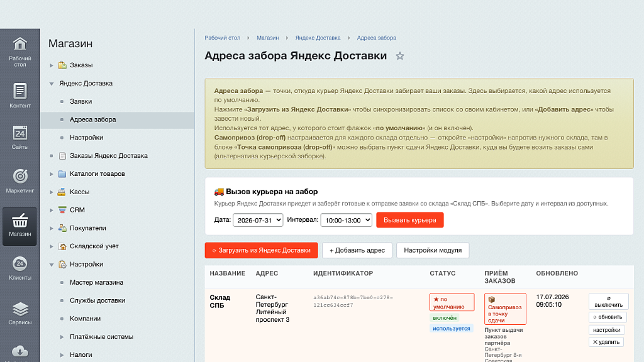Go to Рабочий стол breadcrumb
644x362 pixels.
tap(222, 38)
